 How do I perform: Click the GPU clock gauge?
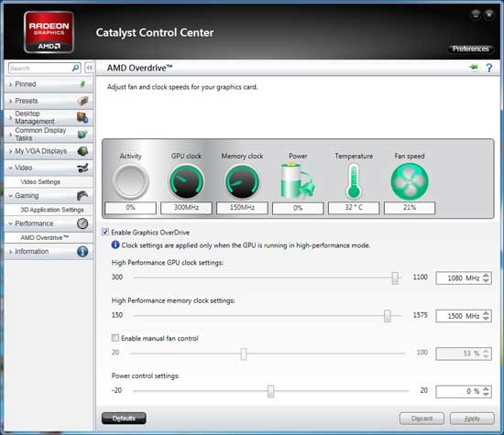[x=186, y=181]
